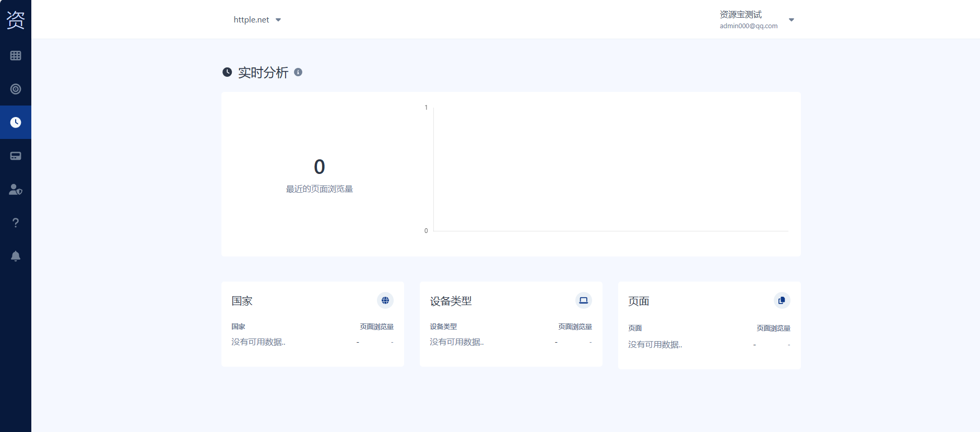Click the 资 logo in sidebar

point(16,20)
